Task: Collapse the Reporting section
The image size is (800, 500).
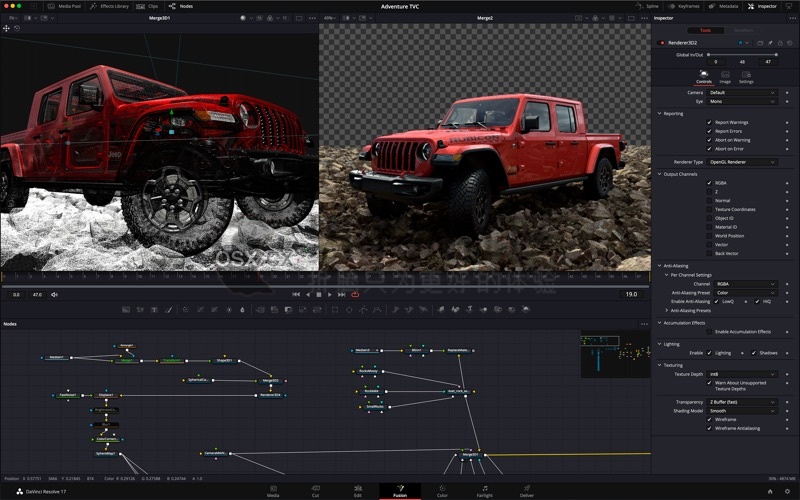Action: pos(659,114)
